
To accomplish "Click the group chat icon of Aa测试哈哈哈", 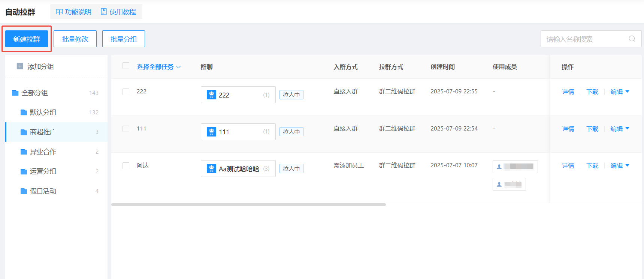I will 211,169.
